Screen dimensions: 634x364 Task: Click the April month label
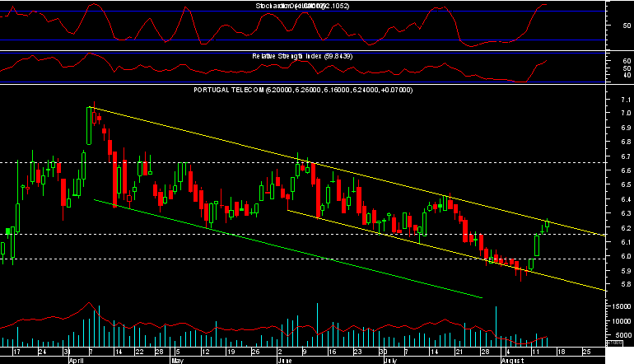point(77,361)
